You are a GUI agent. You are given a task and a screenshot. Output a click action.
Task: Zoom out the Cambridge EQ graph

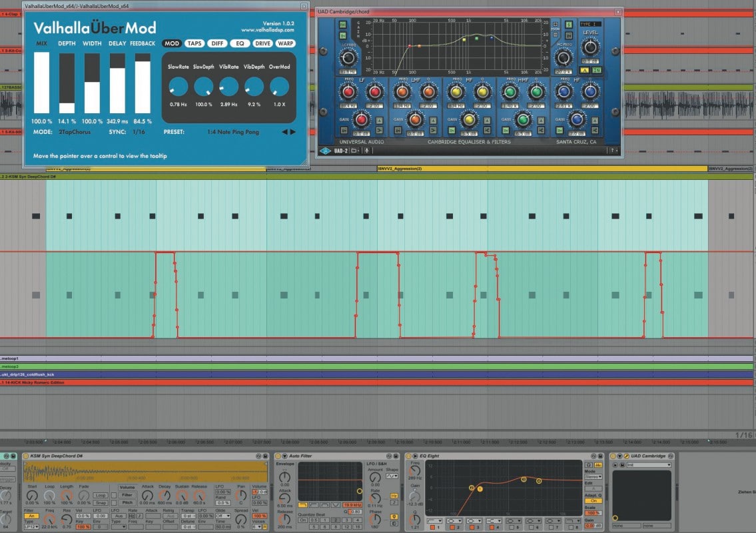[x=555, y=35]
